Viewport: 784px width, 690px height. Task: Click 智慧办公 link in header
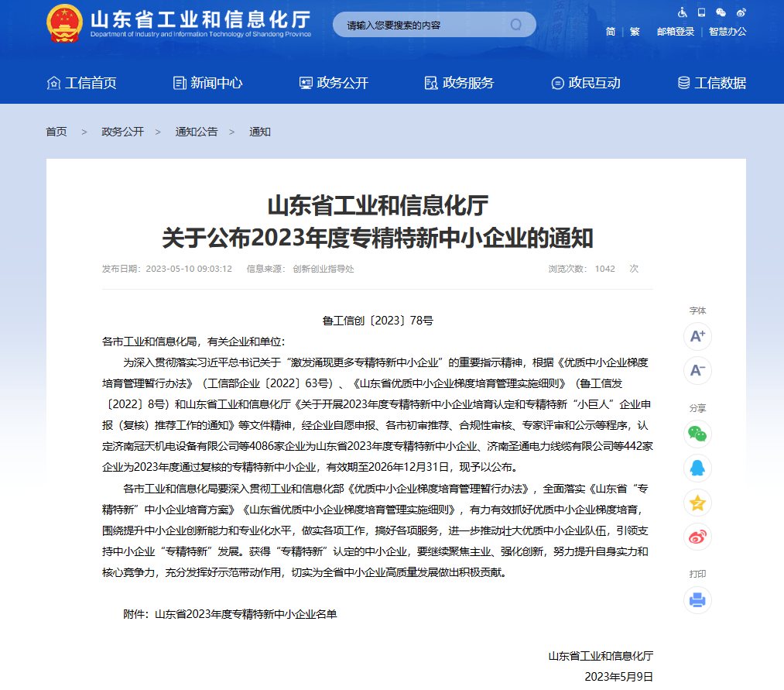(x=728, y=32)
